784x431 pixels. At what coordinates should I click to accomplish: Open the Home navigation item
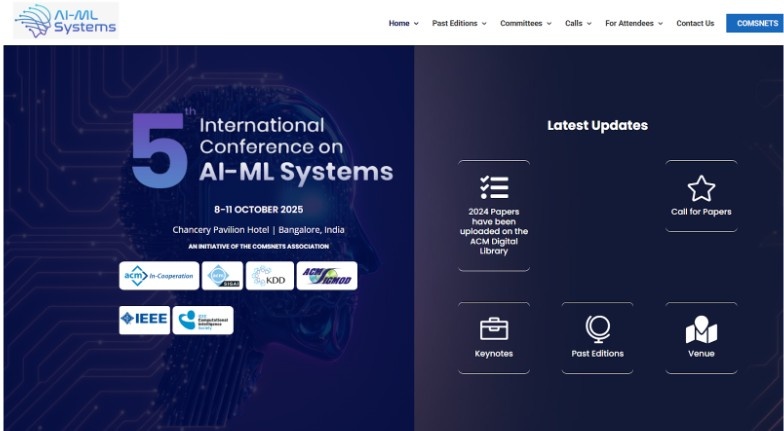click(x=399, y=23)
